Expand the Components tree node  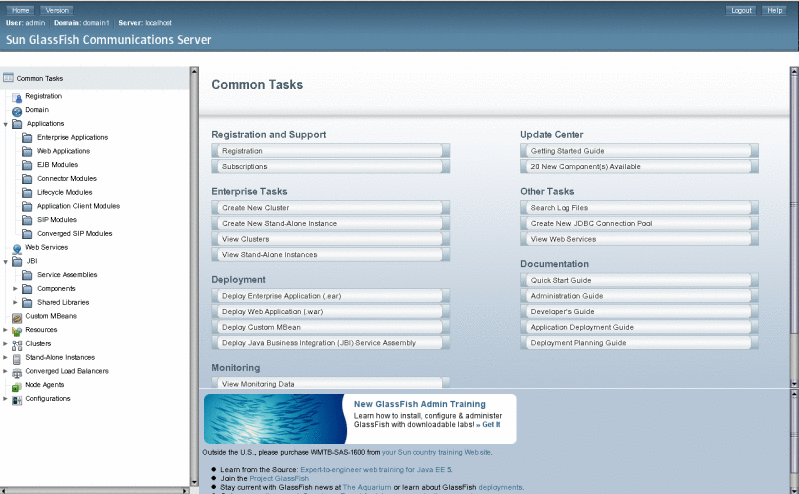click(x=15, y=289)
